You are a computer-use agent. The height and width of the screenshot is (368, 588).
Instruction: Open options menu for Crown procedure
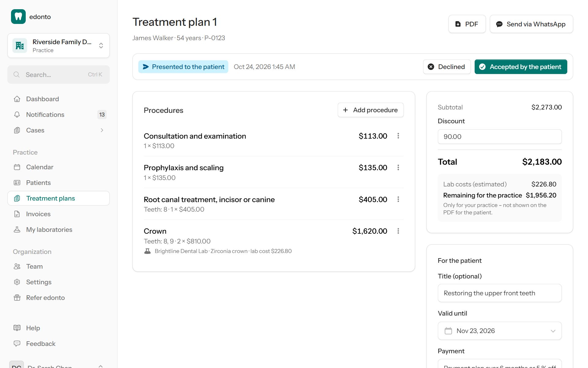click(398, 231)
